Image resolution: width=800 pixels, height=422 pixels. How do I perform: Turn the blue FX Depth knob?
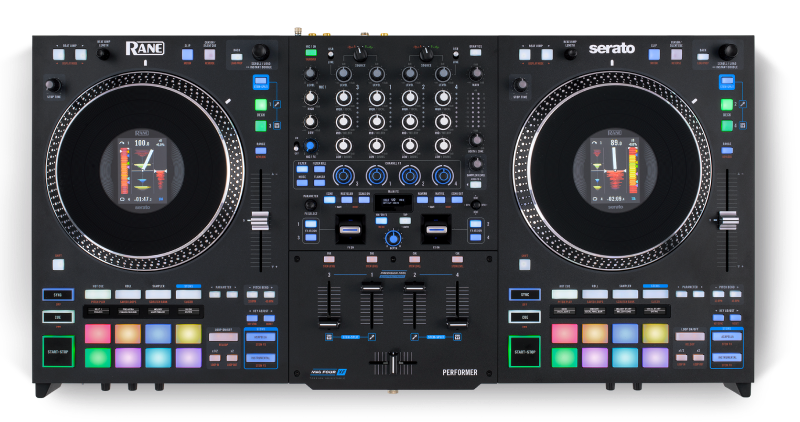tap(392, 238)
